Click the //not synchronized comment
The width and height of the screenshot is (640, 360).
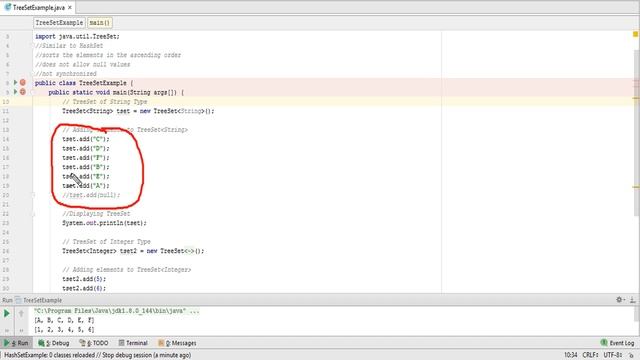coord(66,74)
